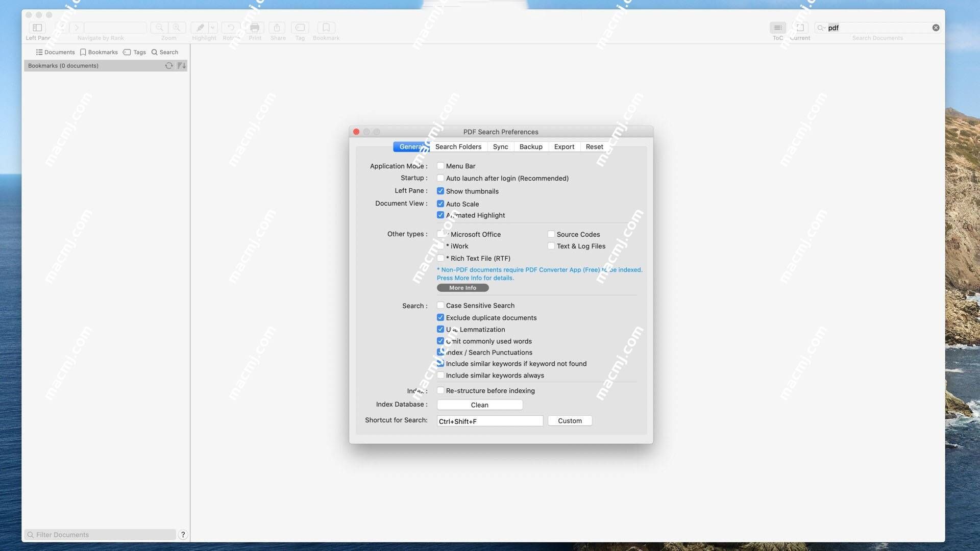The height and width of the screenshot is (551, 980).
Task: Open the Export preferences tab
Action: pyautogui.click(x=563, y=146)
